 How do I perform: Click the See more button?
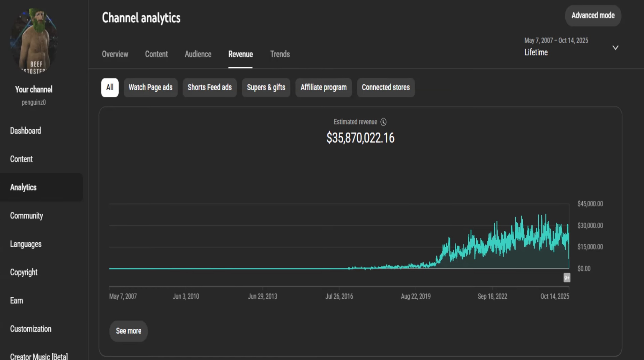[x=129, y=331]
